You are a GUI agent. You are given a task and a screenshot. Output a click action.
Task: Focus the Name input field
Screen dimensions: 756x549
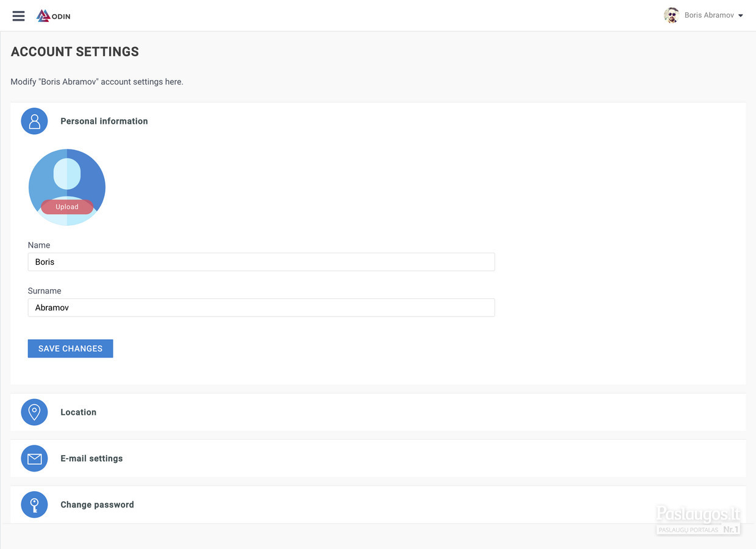click(x=261, y=262)
